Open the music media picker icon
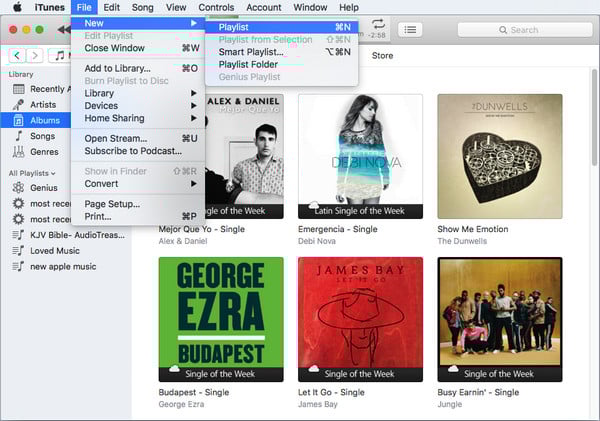 tap(60, 55)
